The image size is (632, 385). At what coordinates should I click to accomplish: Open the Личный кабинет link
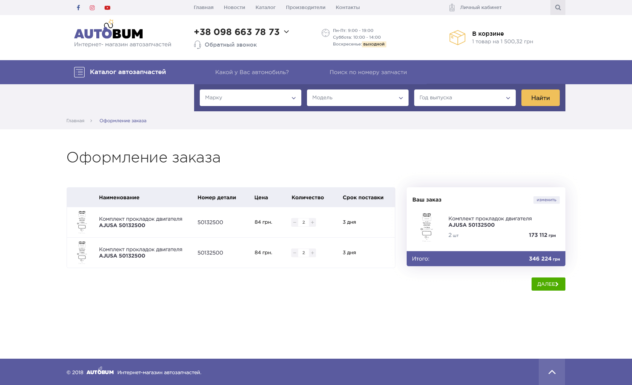pyautogui.click(x=481, y=7)
